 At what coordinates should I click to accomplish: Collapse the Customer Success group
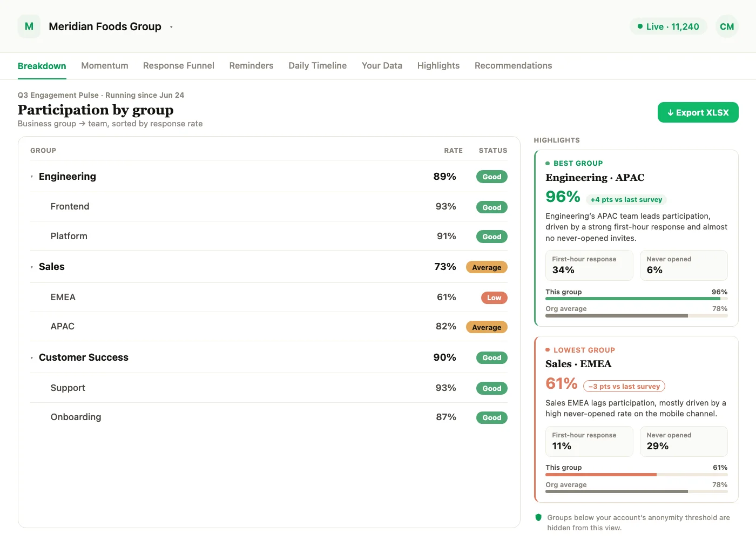pyautogui.click(x=32, y=357)
